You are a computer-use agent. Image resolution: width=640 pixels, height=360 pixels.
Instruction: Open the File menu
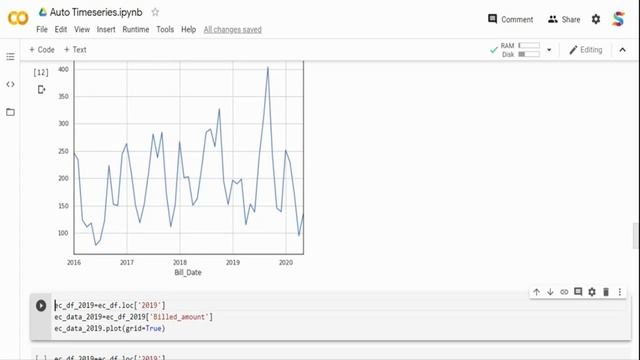click(42, 29)
